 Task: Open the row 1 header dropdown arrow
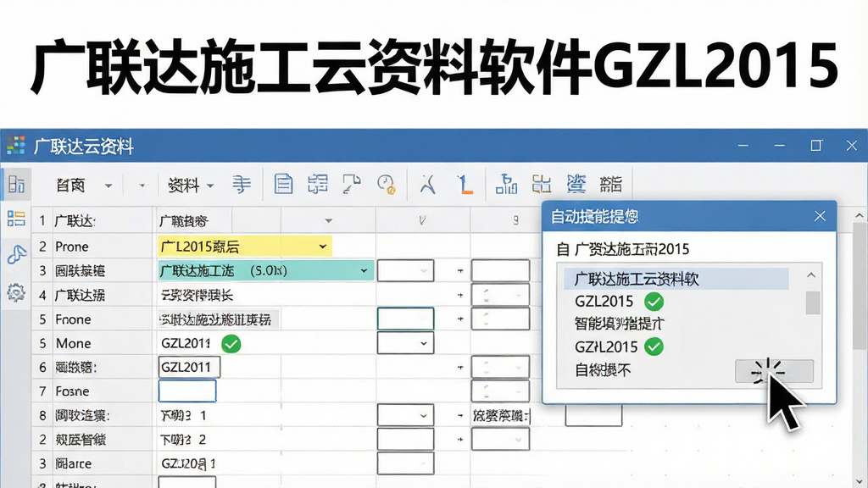pyautogui.click(x=328, y=221)
